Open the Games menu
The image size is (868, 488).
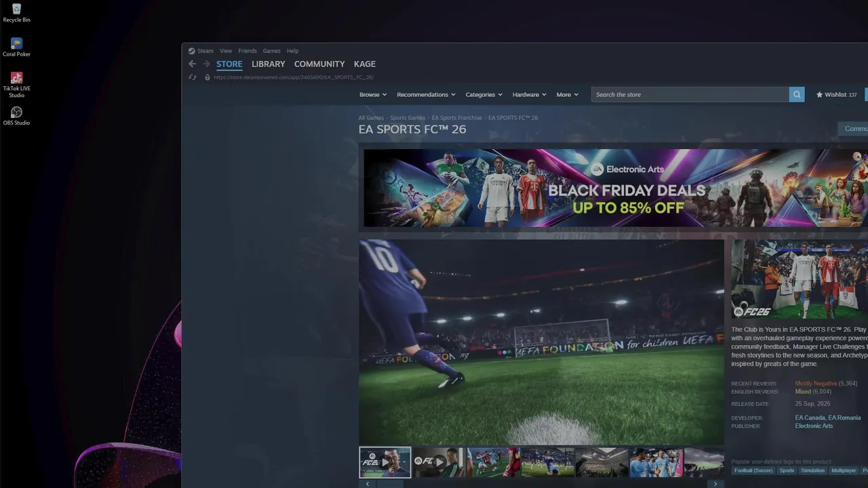tap(271, 51)
